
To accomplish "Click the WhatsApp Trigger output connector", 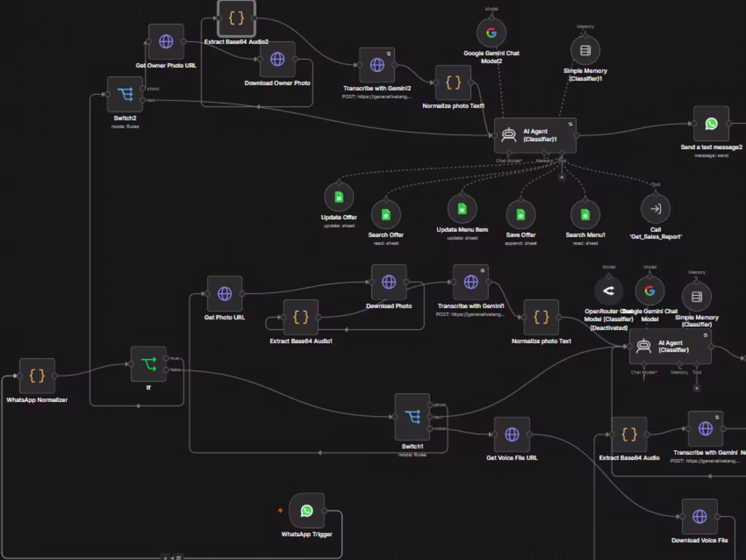I will click(x=324, y=511).
